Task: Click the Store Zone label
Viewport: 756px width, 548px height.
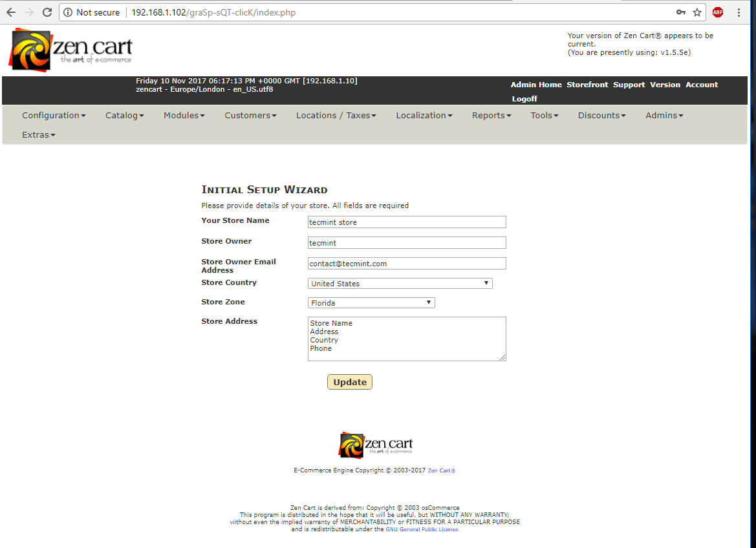Action: (222, 302)
